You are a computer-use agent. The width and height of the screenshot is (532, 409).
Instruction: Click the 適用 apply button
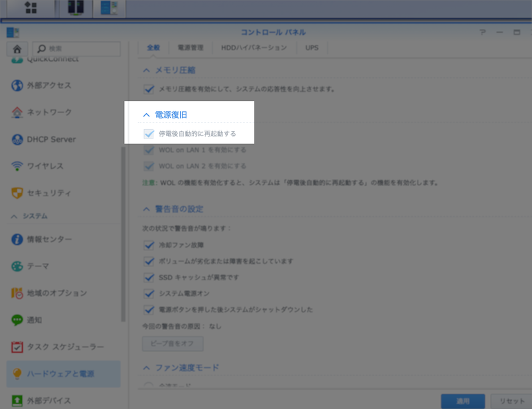click(x=463, y=401)
